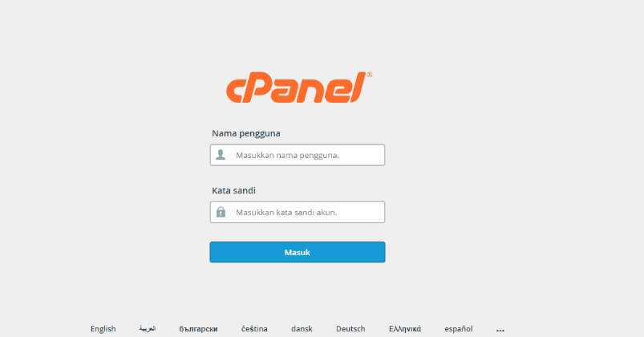The width and height of the screenshot is (644, 337).
Task: Click the Masukkan kata sandi akun placeholder
Action: pyautogui.click(x=286, y=213)
